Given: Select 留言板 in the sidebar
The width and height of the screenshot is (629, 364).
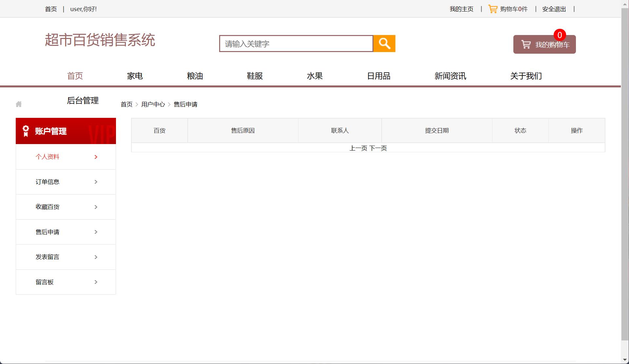Looking at the screenshot, I should (45, 282).
